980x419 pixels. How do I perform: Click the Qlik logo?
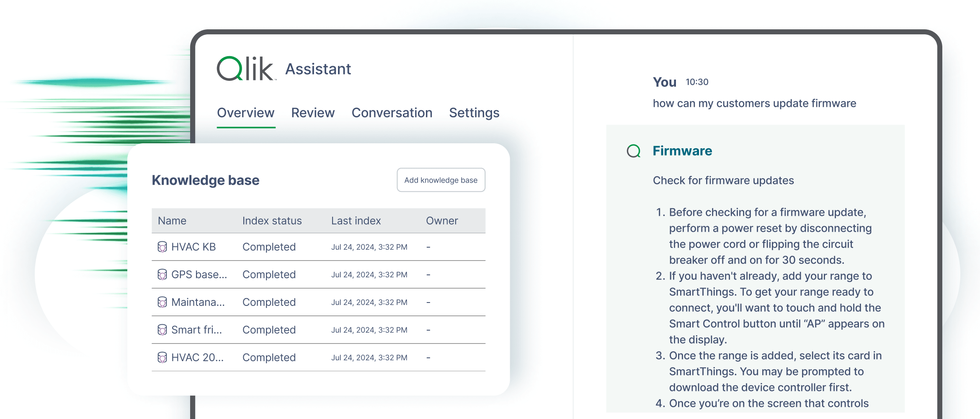[x=246, y=69]
